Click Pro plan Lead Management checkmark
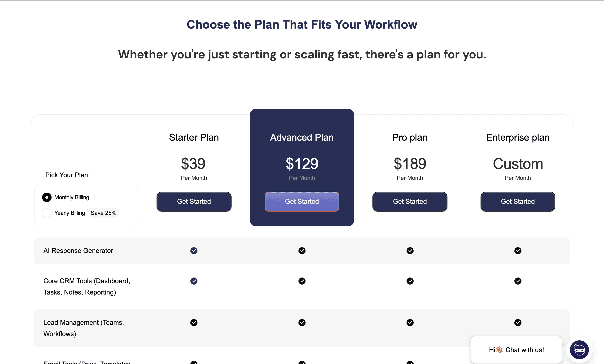The image size is (604, 364). [410, 323]
